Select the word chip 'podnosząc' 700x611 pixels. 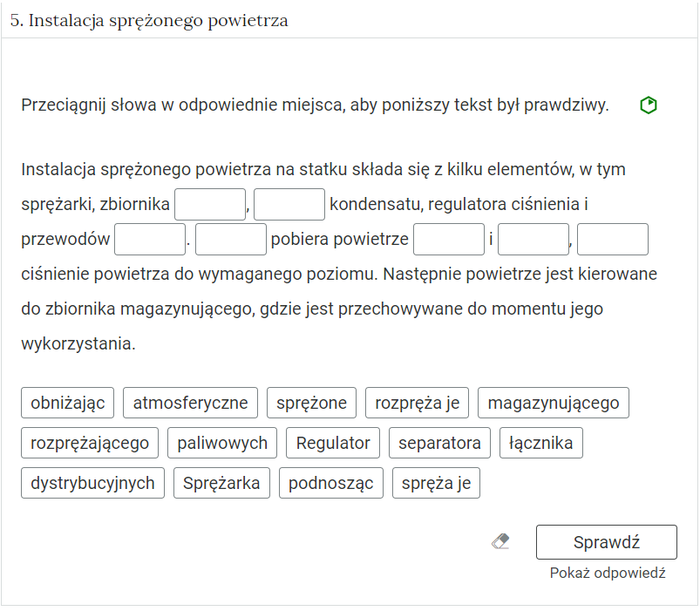(330, 483)
